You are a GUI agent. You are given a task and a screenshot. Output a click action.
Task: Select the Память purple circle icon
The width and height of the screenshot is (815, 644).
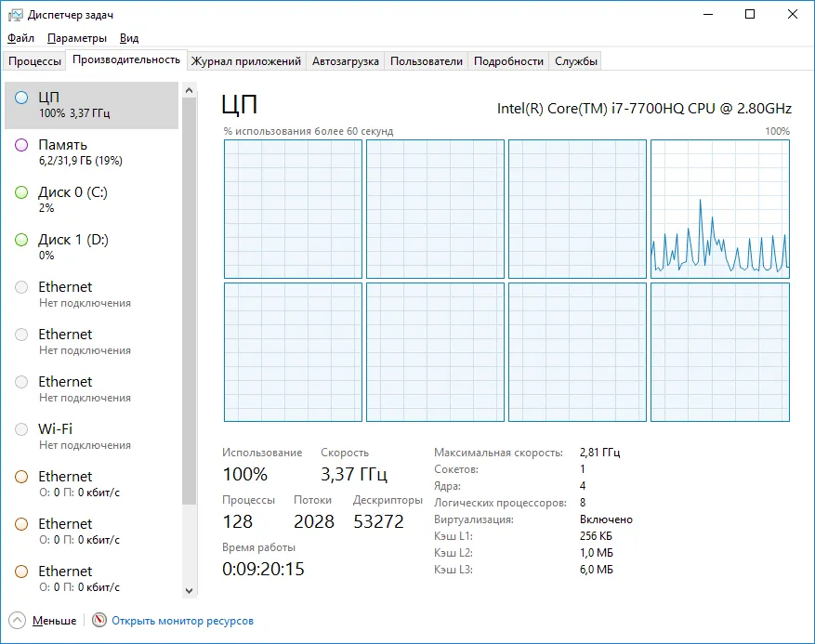coord(21,145)
